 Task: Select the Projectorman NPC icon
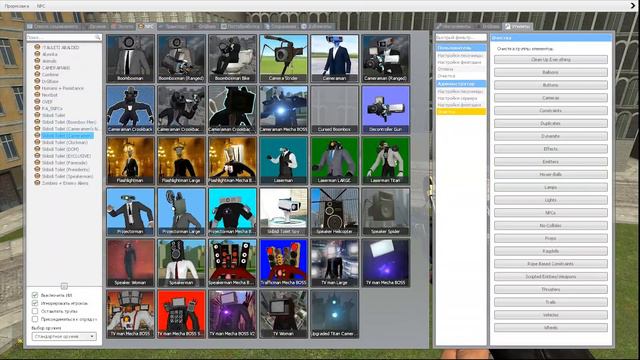pyautogui.click(x=130, y=211)
